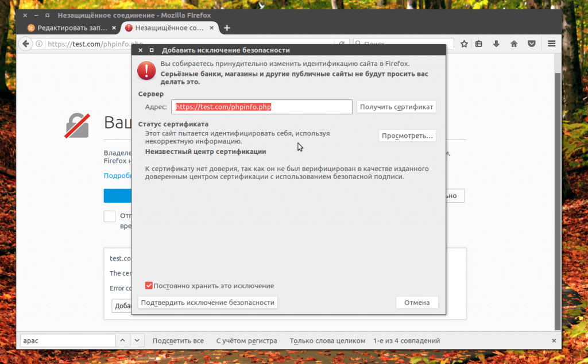Screen dimensions: 588x364
Task: Click the Firefox URL address bar
Action: pyautogui.click(x=189, y=44)
